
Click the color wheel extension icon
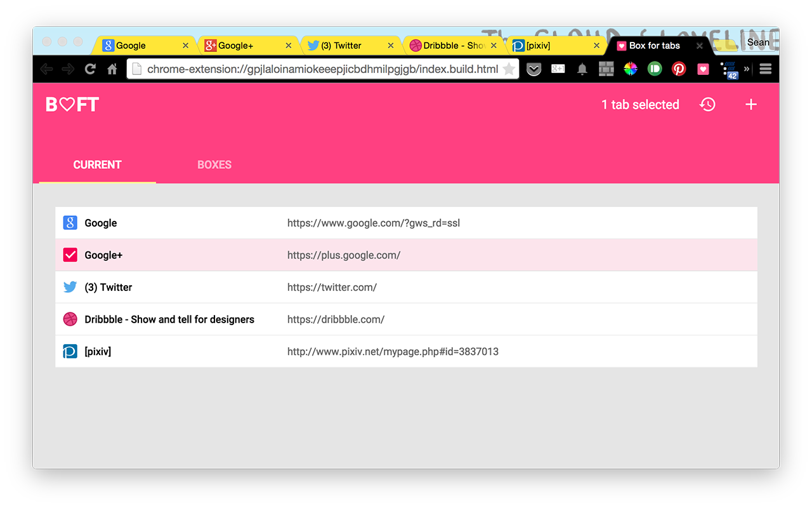[x=631, y=69]
